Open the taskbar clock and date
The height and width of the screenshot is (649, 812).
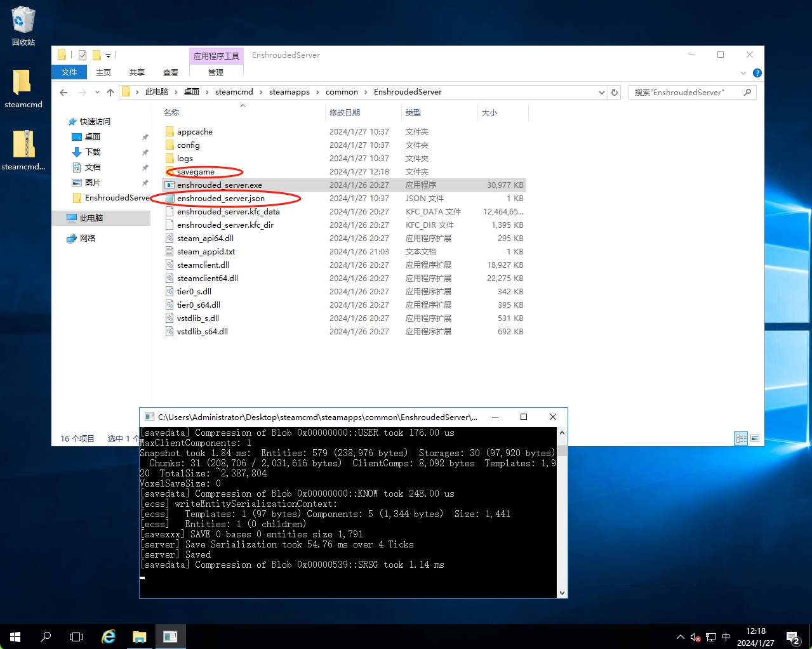(755, 637)
